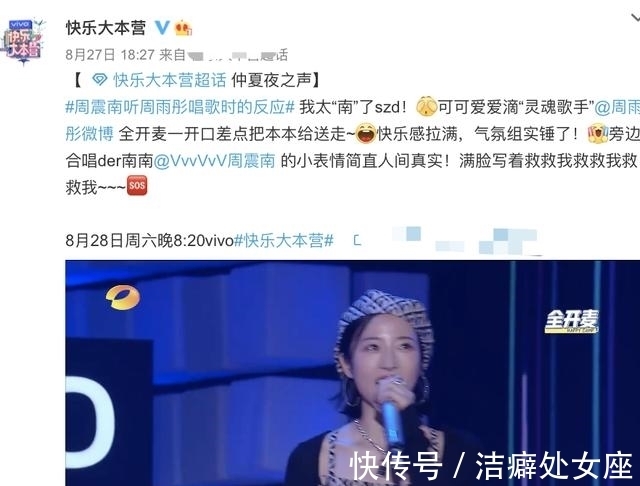
Task: Click the 全开麦 badge on the video
Action: coord(572,321)
